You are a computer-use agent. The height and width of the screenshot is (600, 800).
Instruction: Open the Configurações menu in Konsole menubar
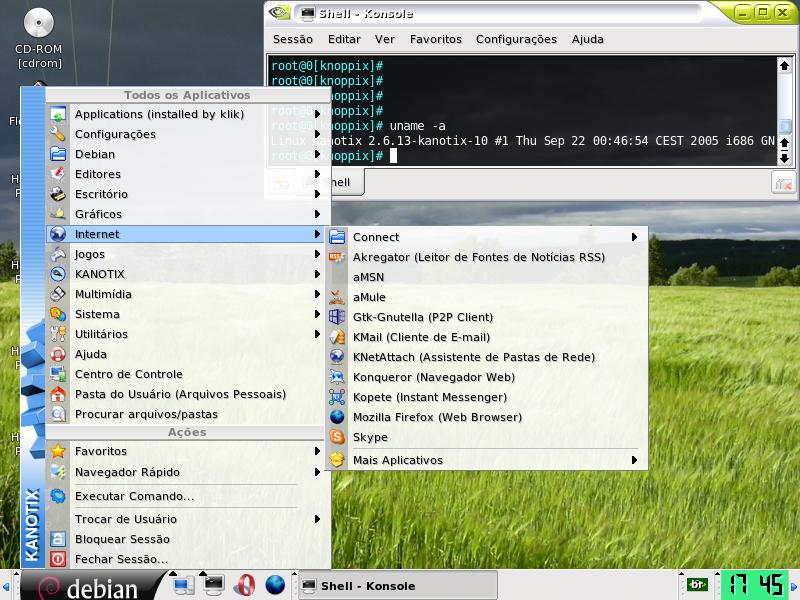pos(516,39)
